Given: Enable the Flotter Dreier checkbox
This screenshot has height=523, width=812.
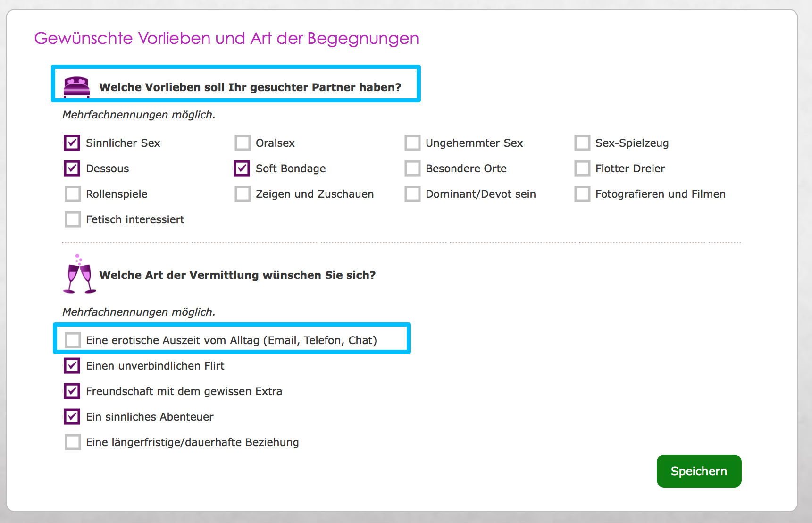Looking at the screenshot, I should [x=582, y=168].
